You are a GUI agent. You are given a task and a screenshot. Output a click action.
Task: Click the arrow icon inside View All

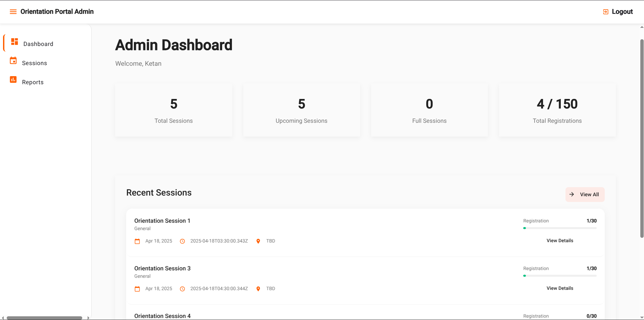pyautogui.click(x=572, y=195)
